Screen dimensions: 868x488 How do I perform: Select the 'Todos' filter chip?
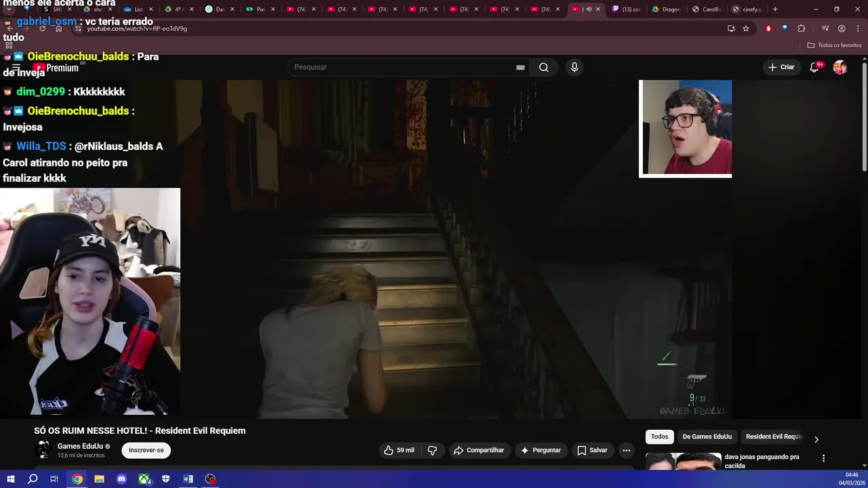point(659,437)
